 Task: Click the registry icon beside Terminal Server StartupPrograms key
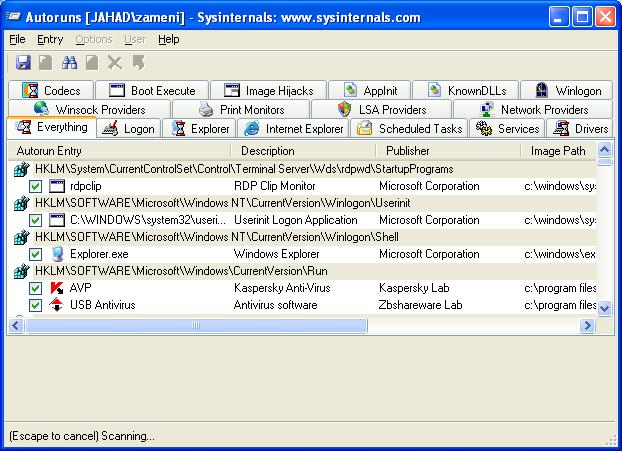point(21,169)
